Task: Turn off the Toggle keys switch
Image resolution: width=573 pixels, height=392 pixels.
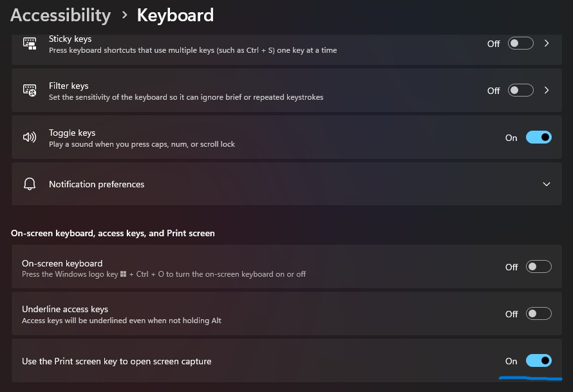Action: [538, 138]
